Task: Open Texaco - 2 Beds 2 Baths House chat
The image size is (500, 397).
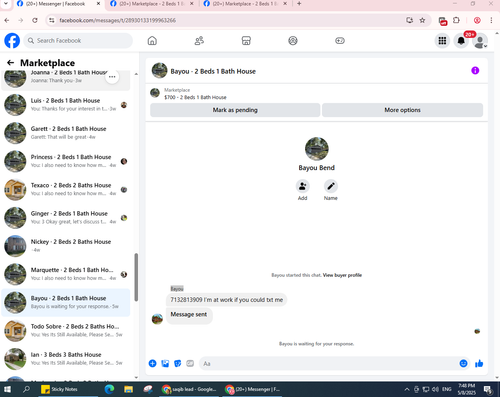Action: coord(65,189)
